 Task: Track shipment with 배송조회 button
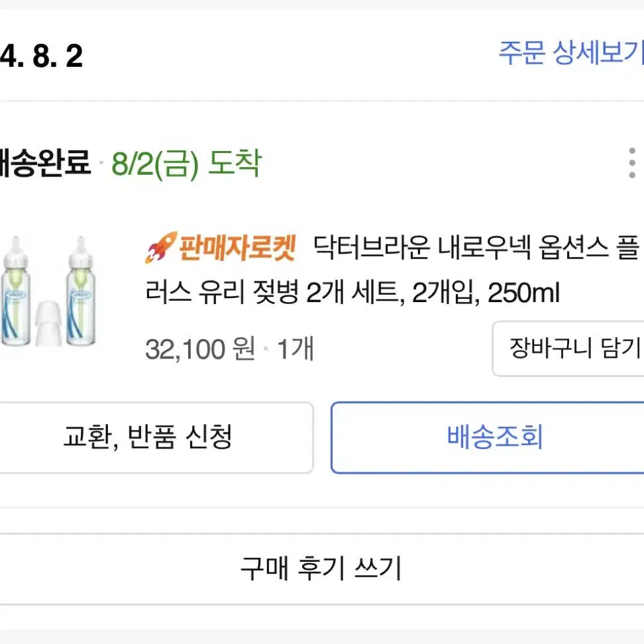pos(488,437)
